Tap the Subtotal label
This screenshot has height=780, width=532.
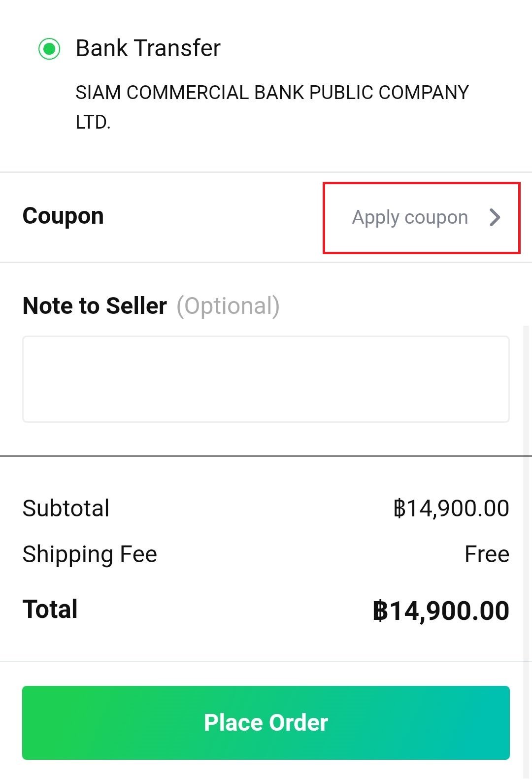pyautogui.click(x=66, y=508)
